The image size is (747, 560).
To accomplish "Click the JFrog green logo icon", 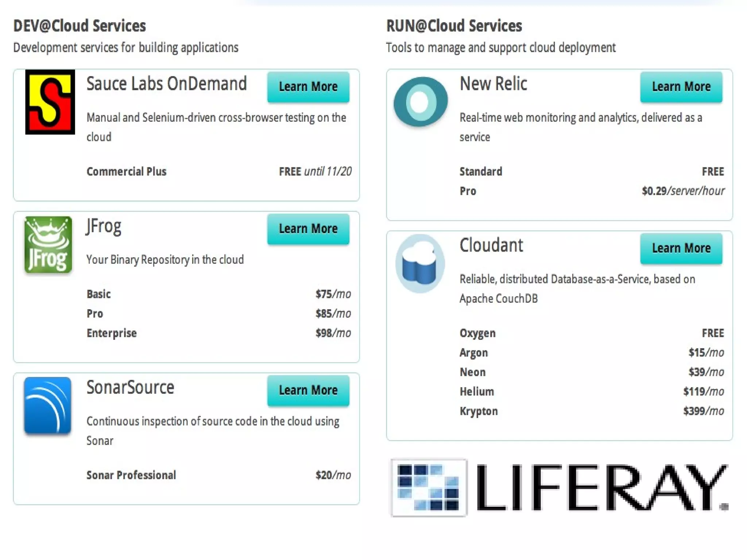I will pos(48,245).
